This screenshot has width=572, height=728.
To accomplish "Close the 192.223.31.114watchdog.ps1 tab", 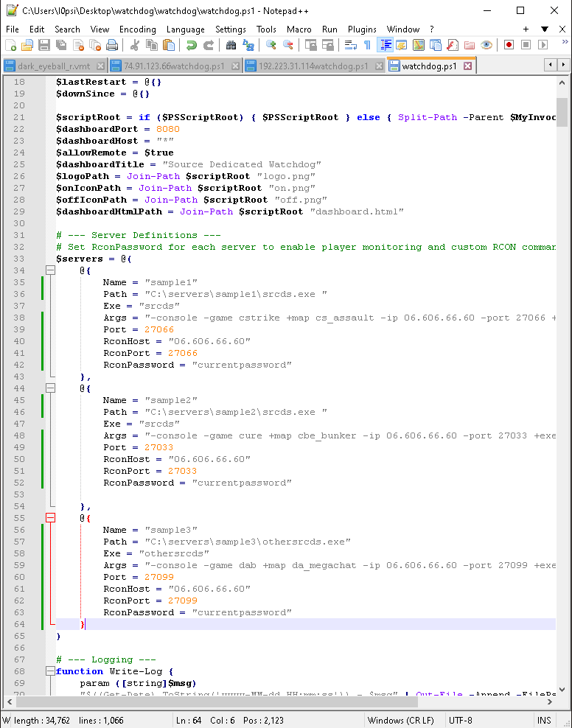I will (378, 66).
